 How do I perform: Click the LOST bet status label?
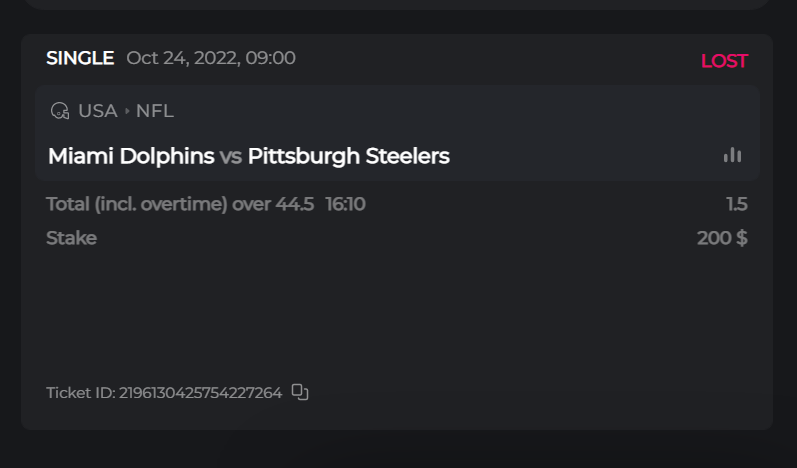tap(724, 61)
